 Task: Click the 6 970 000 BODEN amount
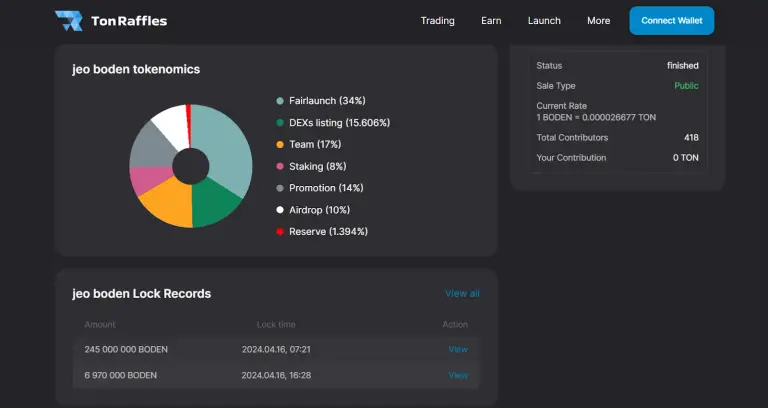point(120,375)
